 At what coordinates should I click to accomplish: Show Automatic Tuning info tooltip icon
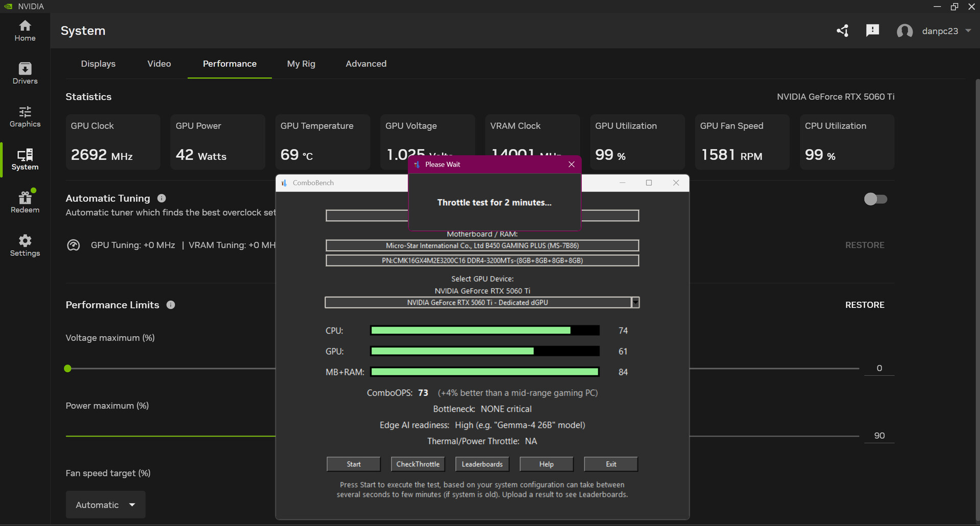click(x=162, y=198)
